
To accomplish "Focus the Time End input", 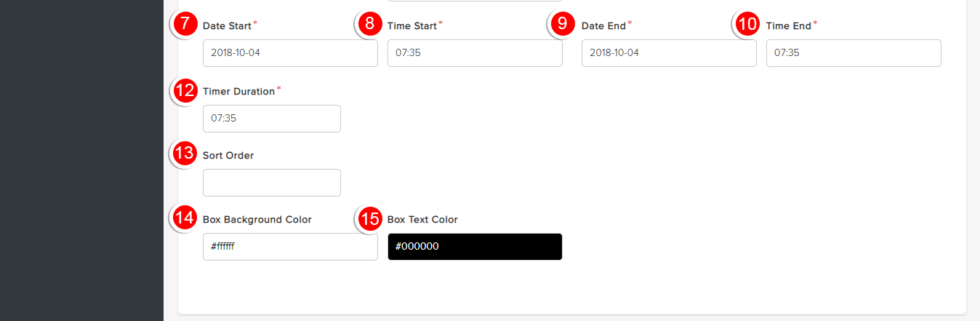I will click(854, 53).
